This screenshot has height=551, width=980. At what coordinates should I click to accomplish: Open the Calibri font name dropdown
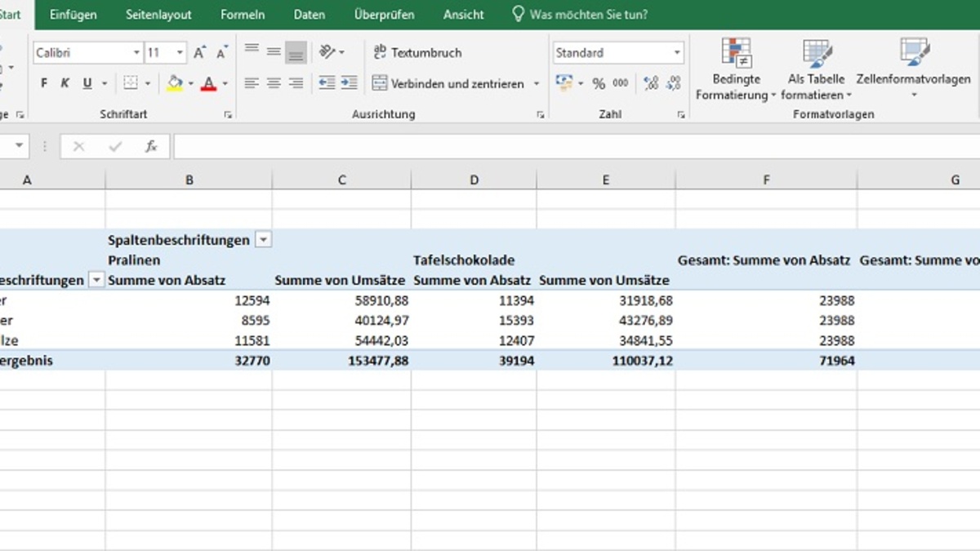click(x=136, y=51)
